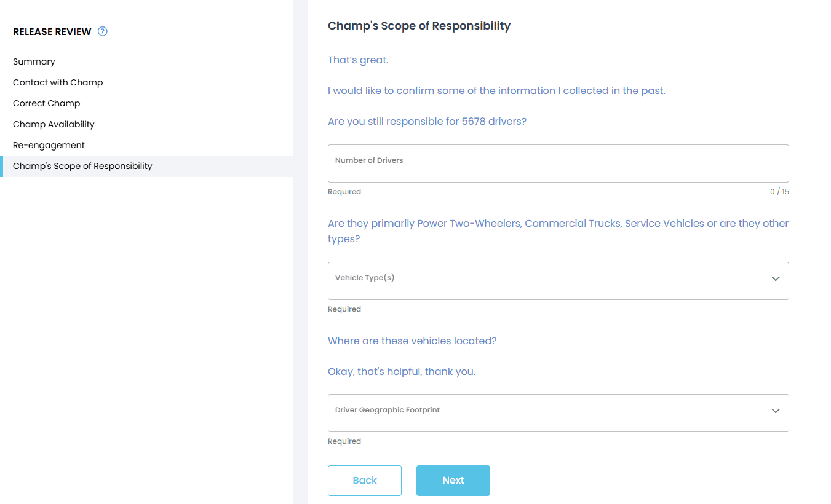Click the RELEASE REVIEW sidebar heading
This screenshot has height=504, width=831.
point(52,31)
